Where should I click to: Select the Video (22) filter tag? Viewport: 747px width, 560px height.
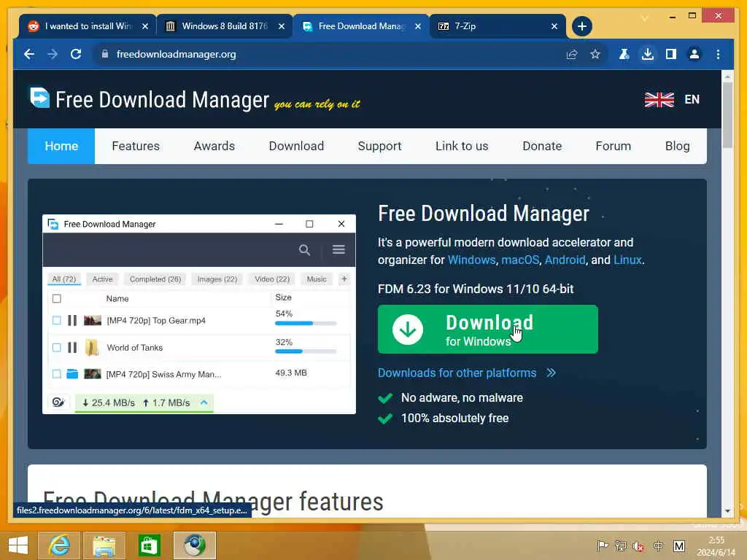272,279
